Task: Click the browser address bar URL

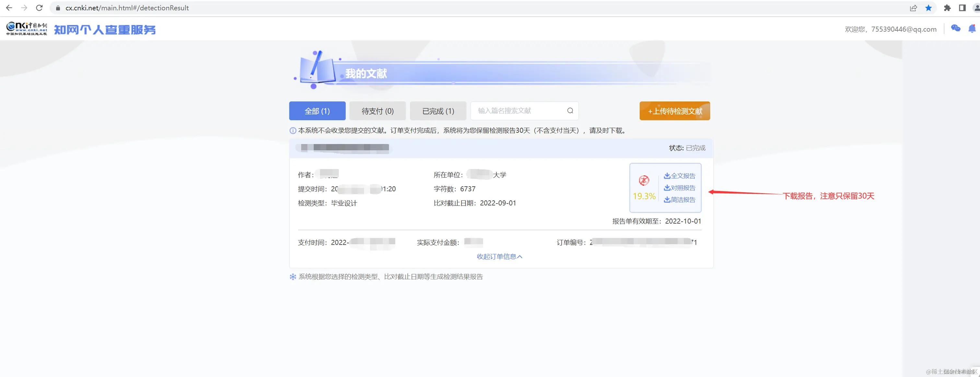Action: click(x=127, y=8)
